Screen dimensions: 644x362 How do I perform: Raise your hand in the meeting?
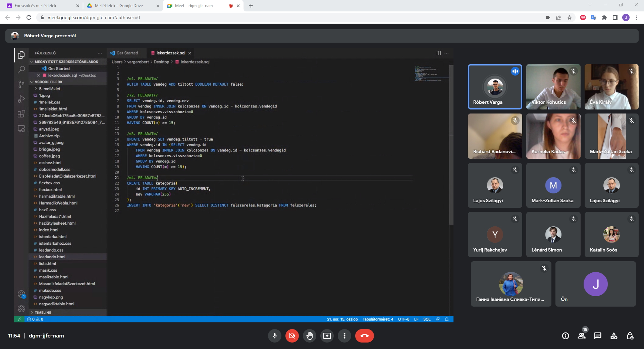coord(310,336)
